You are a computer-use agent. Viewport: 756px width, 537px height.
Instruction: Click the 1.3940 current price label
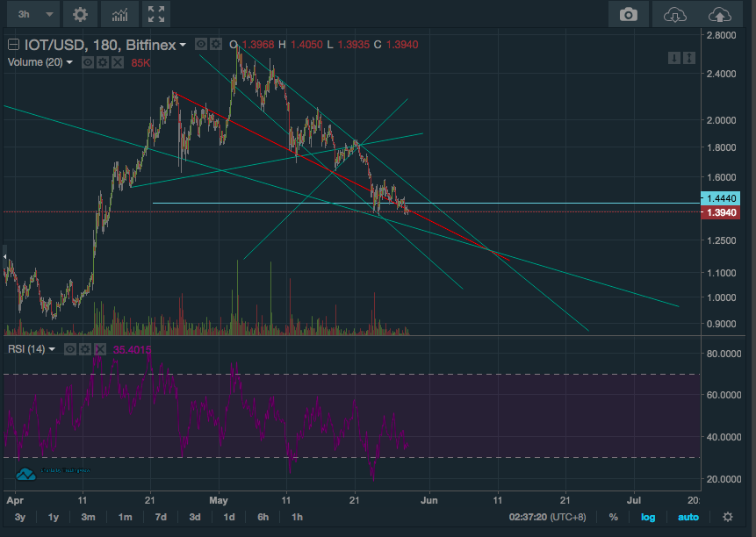click(720, 212)
